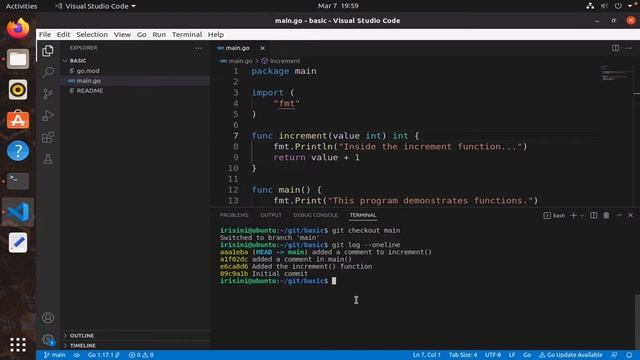
Task: Open Explorer Views and More Actions
Action: 198,48
